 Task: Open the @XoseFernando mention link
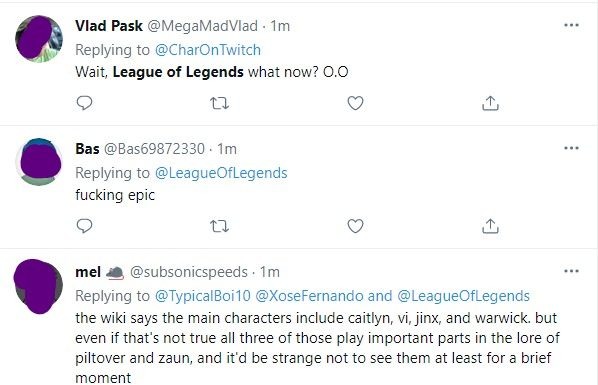point(309,296)
